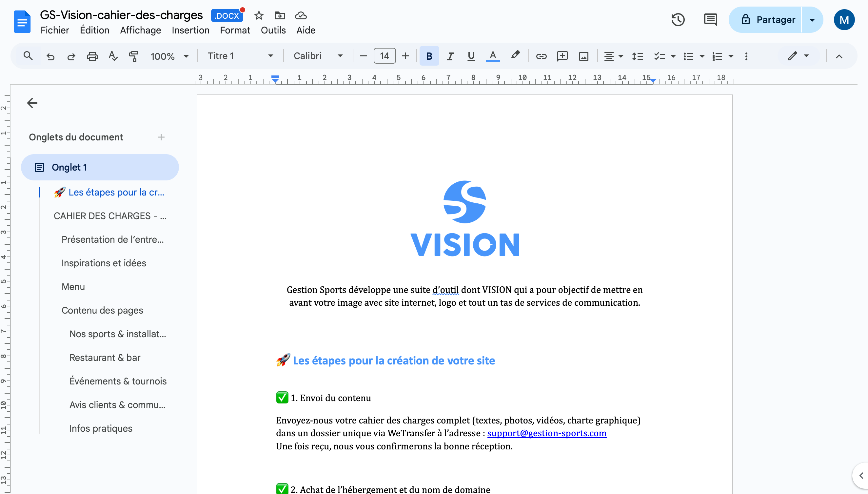Expand the 100% zoom dropdown

tap(169, 56)
